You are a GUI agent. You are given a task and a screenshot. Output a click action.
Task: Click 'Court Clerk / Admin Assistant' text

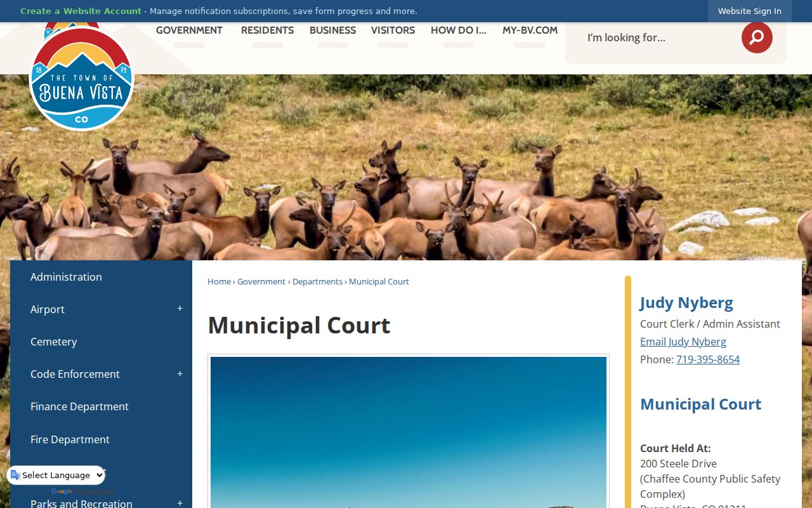710,324
